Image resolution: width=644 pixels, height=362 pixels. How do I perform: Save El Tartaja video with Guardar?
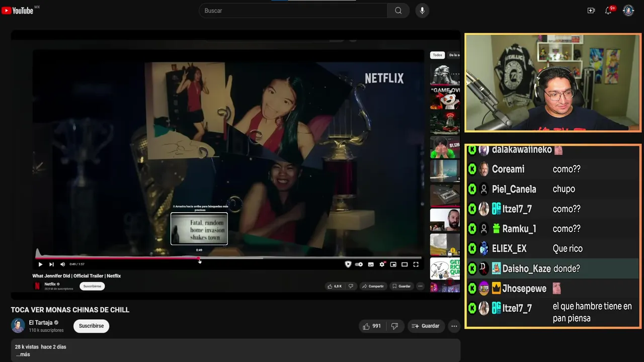click(426, 326)
